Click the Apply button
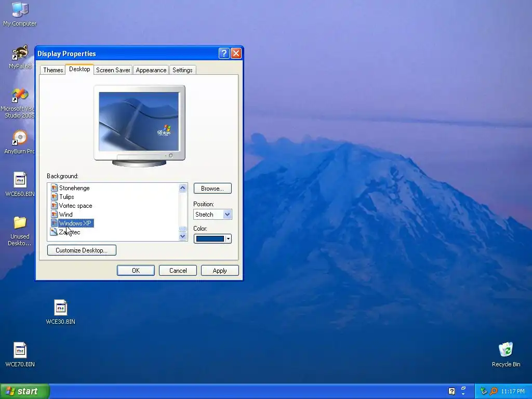This screenshot has width=532, height=399. (220, 270)
